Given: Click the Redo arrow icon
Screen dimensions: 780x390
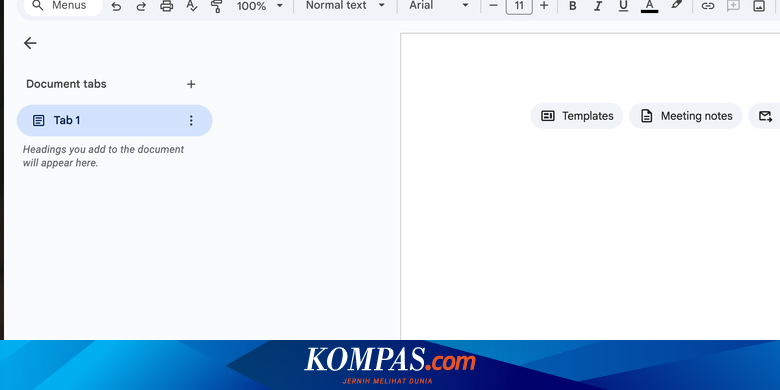Looking at the screenshot, I should (141, 6).
